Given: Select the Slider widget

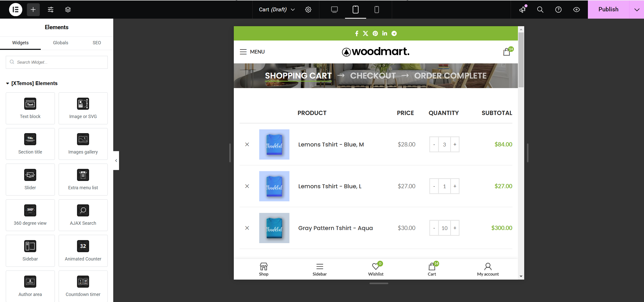Looking at the screenshot, I should (30, 179).
